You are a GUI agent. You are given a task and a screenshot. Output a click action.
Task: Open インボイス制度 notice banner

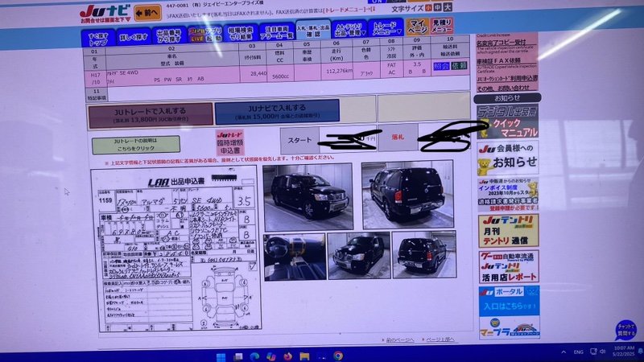tap(508, 194)
